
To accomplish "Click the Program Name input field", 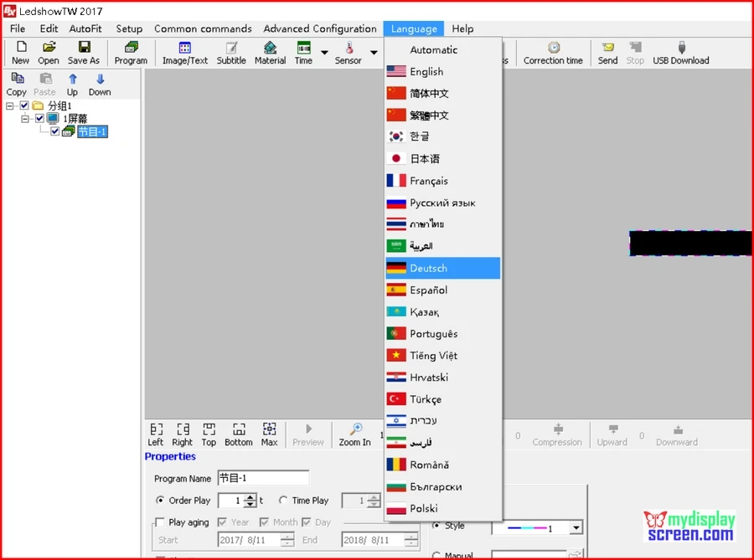I will 263,478.
